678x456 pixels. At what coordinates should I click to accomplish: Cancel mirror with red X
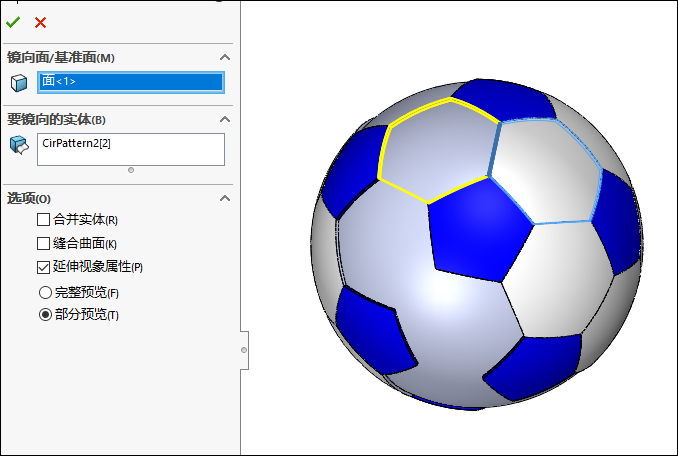pyautogui.click(x=40, y=22)
